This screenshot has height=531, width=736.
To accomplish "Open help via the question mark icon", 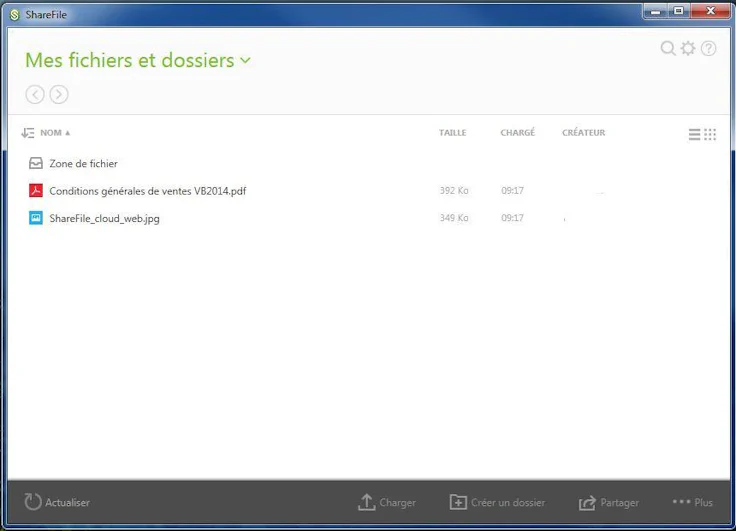I will (708, 48).
